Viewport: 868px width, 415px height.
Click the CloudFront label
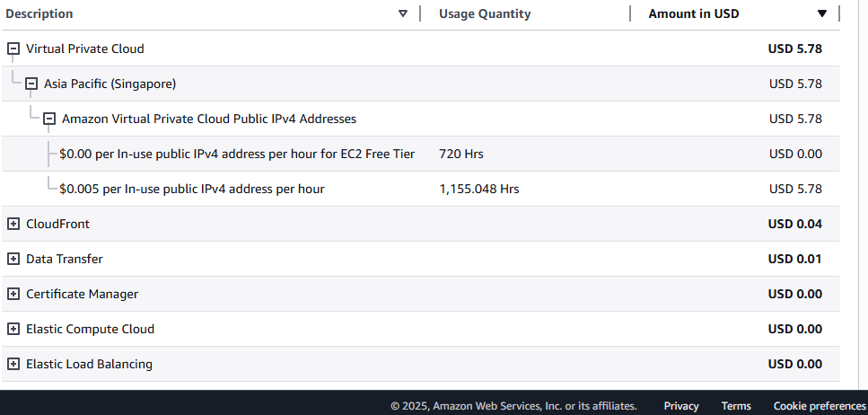pos(57,224)
